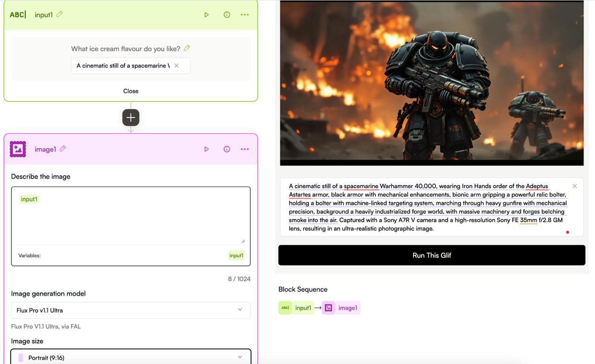Viewport: 595px width, 364px height.
Task: Close the input1 block panel
Action: coord(131,91)
